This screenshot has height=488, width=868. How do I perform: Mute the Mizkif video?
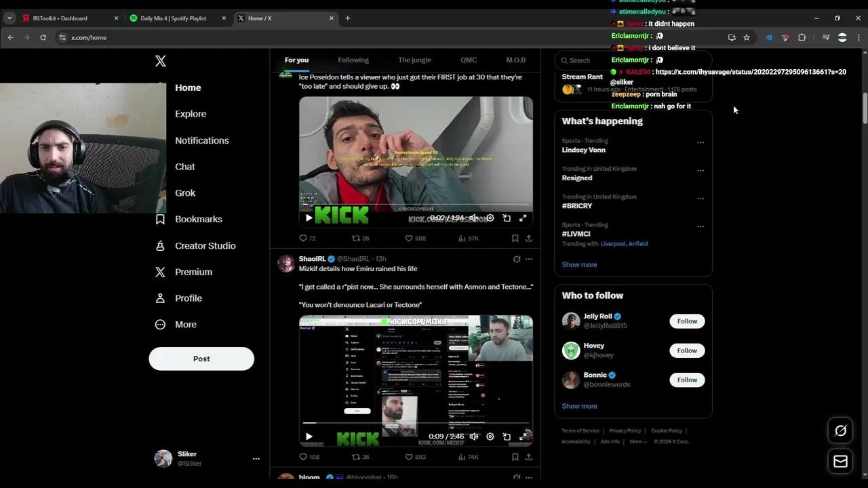pyautogui.click(x=474, y=436)
